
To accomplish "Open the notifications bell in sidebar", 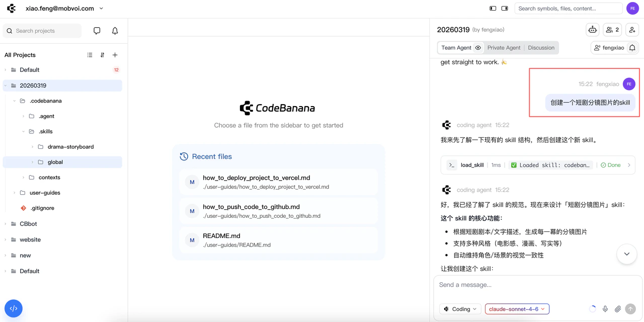I will [115, 31].
